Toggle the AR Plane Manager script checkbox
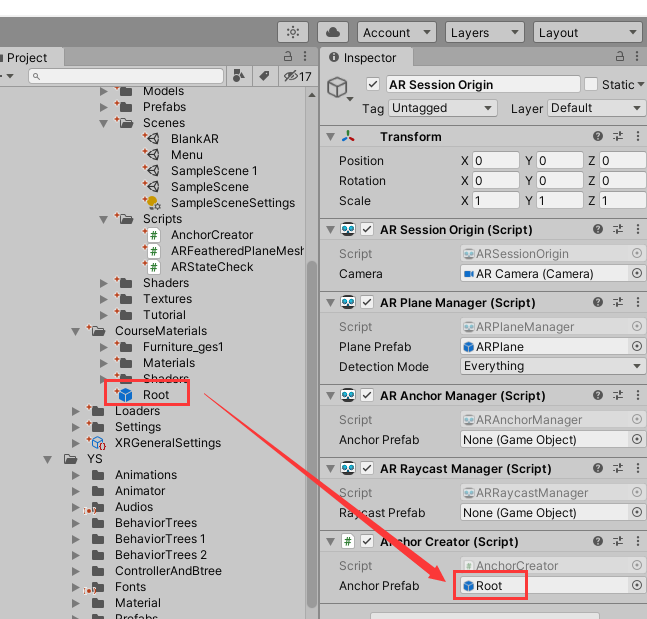 pos(367,302)
